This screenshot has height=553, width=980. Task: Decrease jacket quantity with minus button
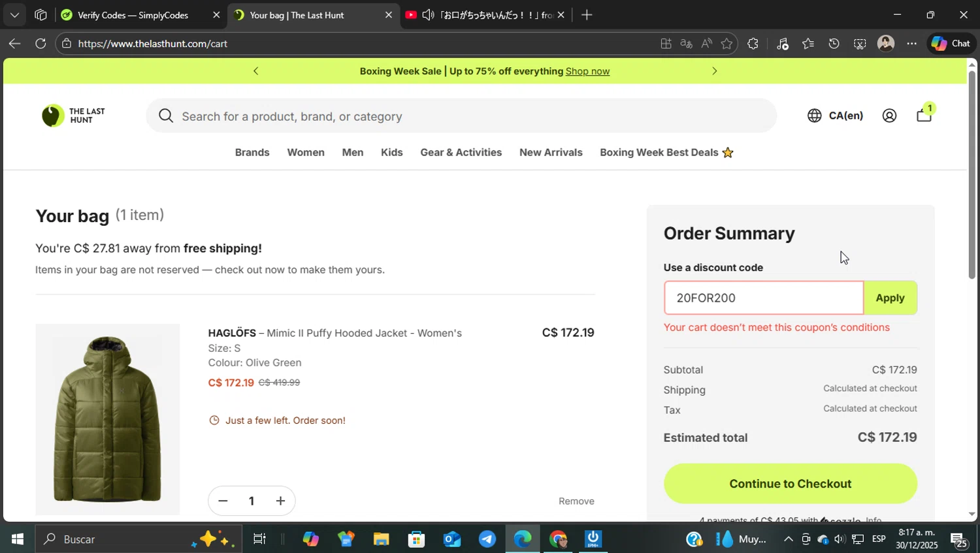click(x=223, y=501)
